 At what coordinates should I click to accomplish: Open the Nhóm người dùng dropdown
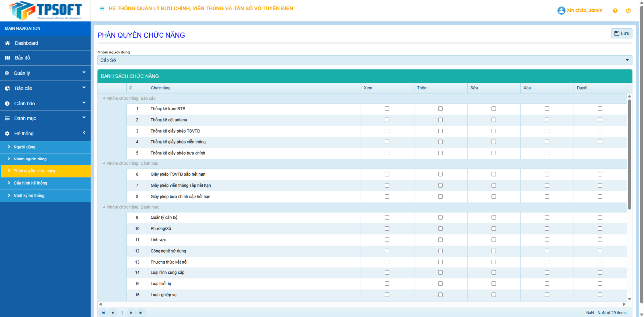click(364, 60)
